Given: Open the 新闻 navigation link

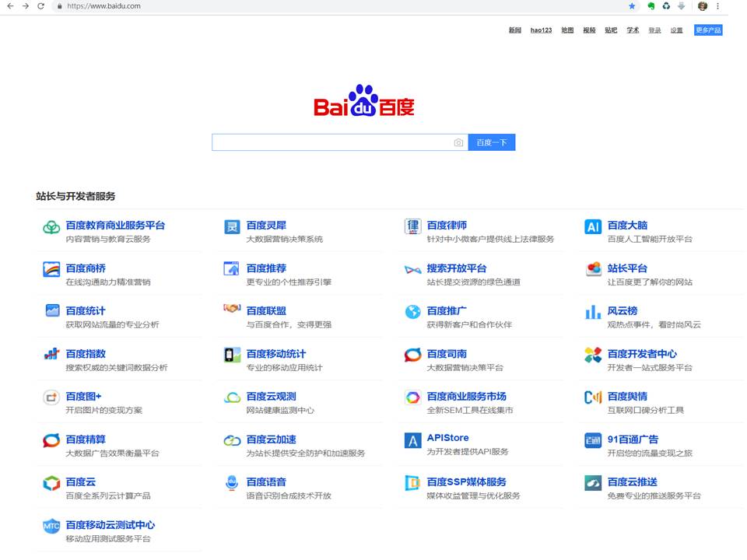Looking at the screenshot, I should [514, 30].
